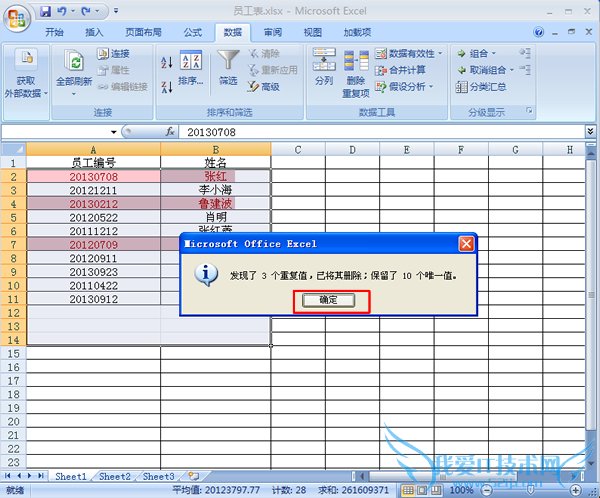This screenshot has height=498, width=600.
Task: Expand the Name Box dropdown
Action: coord(114,132)
